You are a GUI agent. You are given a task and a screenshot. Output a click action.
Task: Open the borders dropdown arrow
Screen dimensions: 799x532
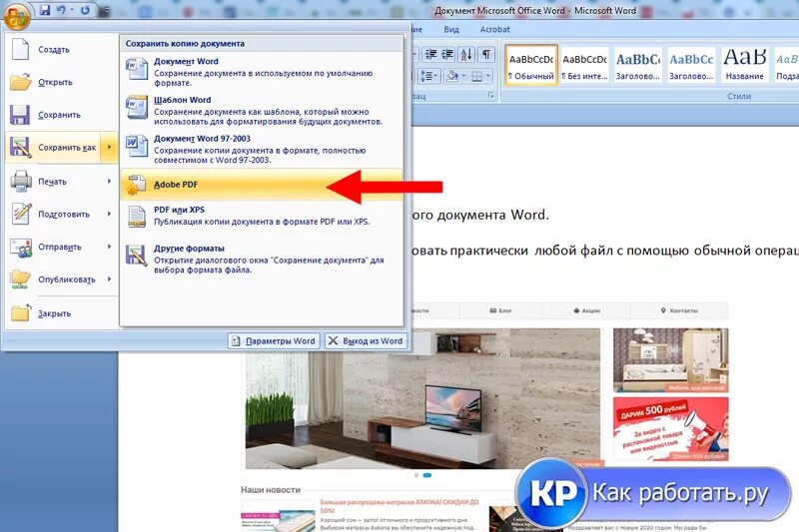[488, 77]
